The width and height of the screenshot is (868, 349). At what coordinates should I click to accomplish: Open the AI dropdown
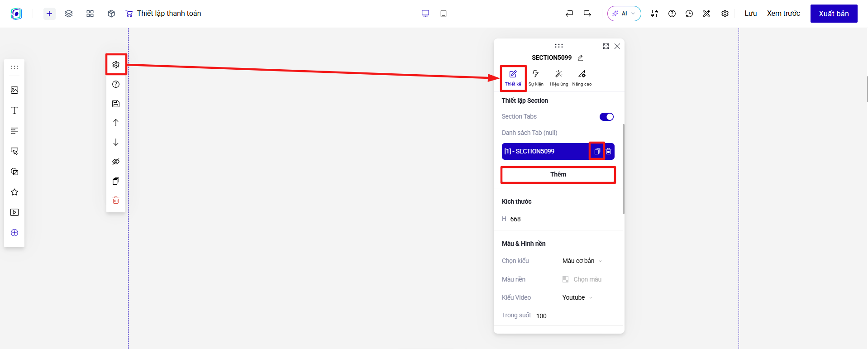click(x=624, y=14)
